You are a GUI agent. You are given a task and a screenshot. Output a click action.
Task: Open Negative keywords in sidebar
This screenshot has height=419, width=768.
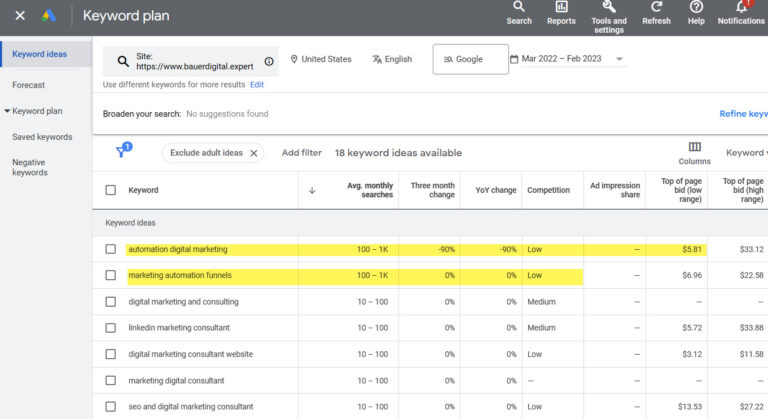(x=30, y=167)
